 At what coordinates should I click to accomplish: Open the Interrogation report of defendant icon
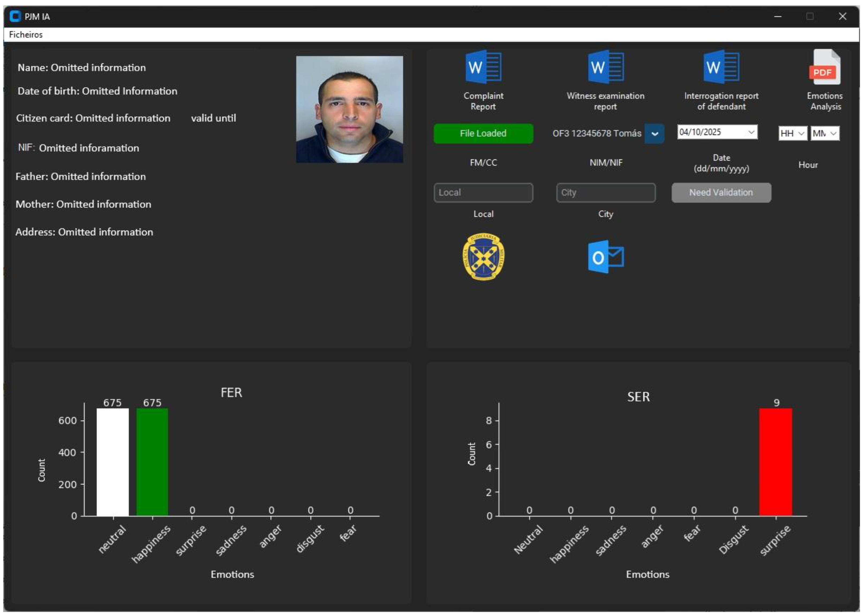[721, 67]
